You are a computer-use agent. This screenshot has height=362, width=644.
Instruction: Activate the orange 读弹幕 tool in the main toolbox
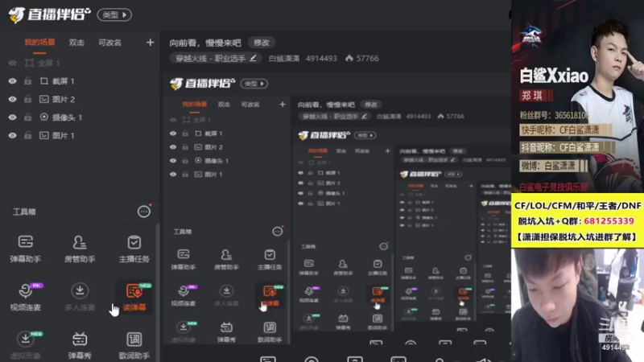click(134, 297)
